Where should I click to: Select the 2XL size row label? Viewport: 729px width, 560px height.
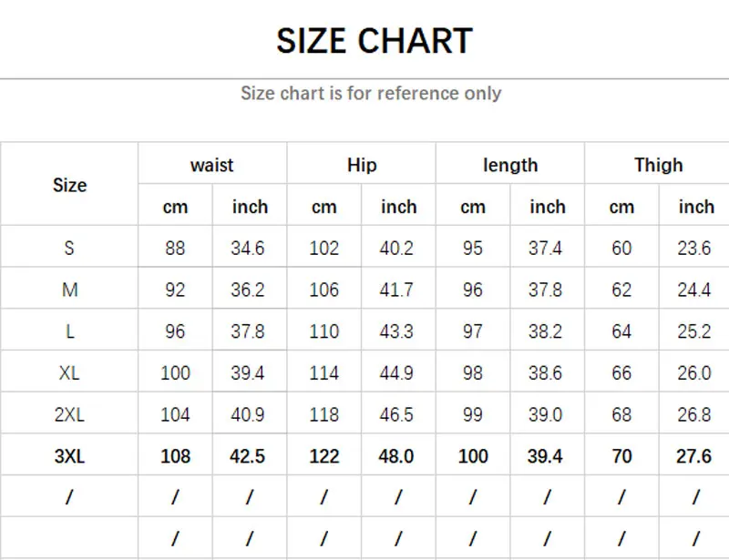pyautogui.click(x=70, y=413)
